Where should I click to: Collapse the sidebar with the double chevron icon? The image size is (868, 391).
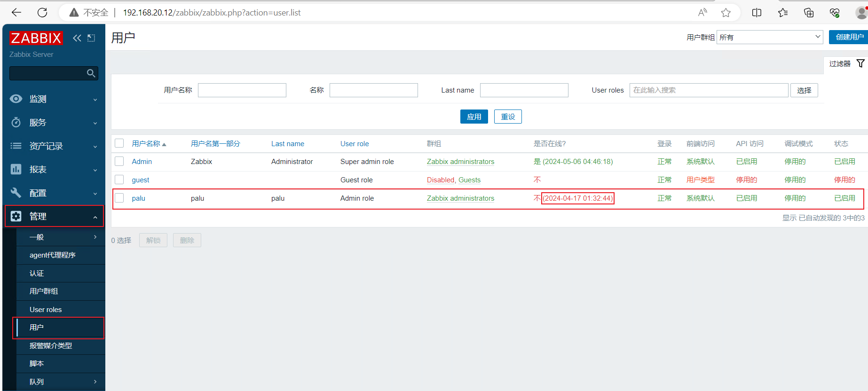pos(77,38)
